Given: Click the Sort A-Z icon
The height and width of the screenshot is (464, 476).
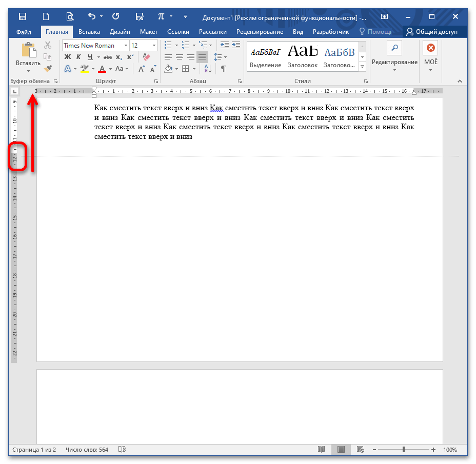Looking at the screenshot, I should click(208, 69).
